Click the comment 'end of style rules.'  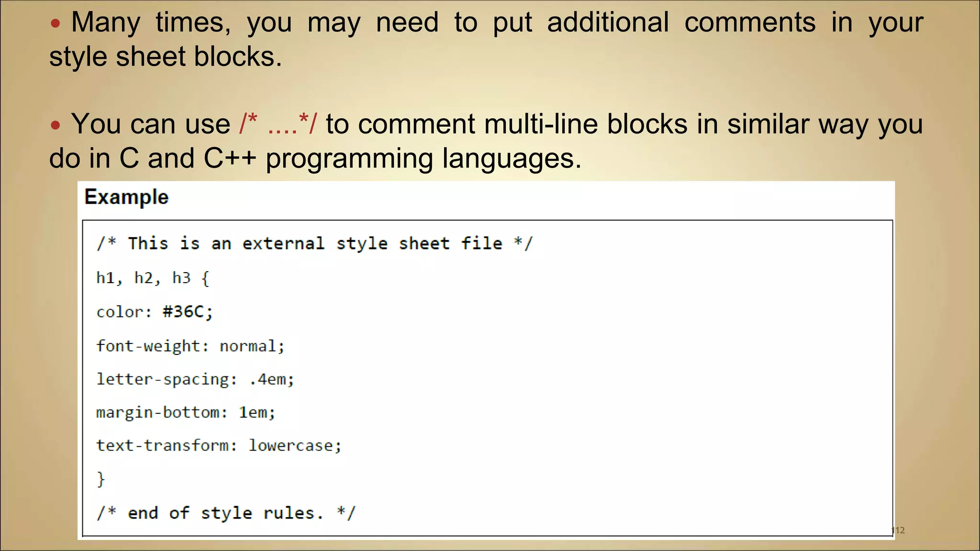[x=226, y=513]
